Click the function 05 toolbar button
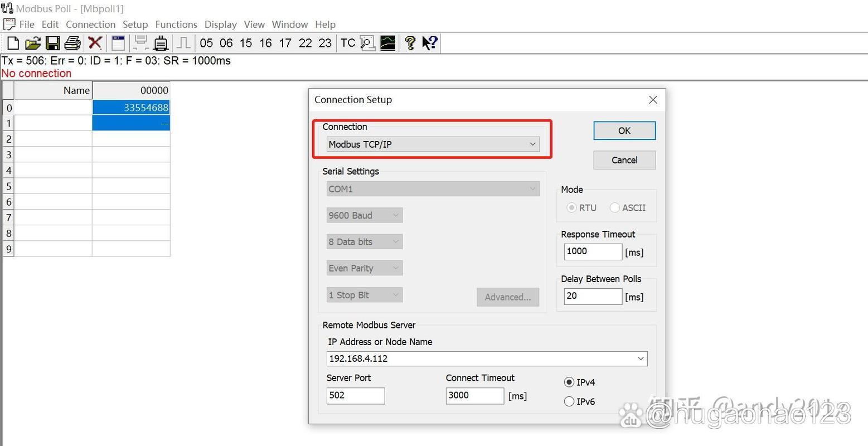 pyautogui.click(x=206, y=43)
